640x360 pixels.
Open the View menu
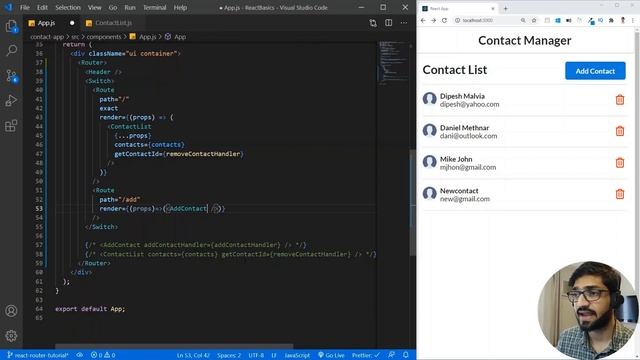94,7
